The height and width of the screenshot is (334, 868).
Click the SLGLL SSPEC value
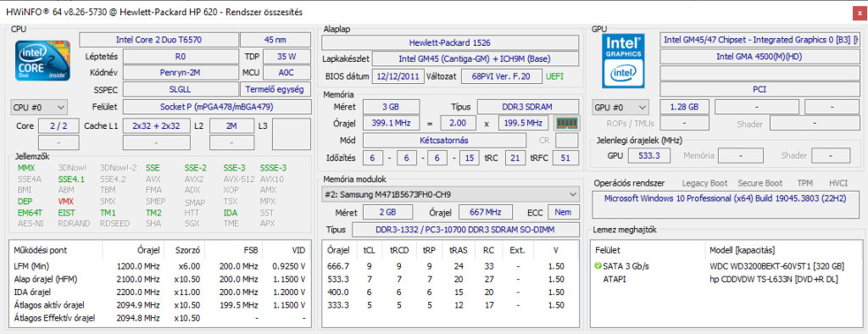[181, 89]
